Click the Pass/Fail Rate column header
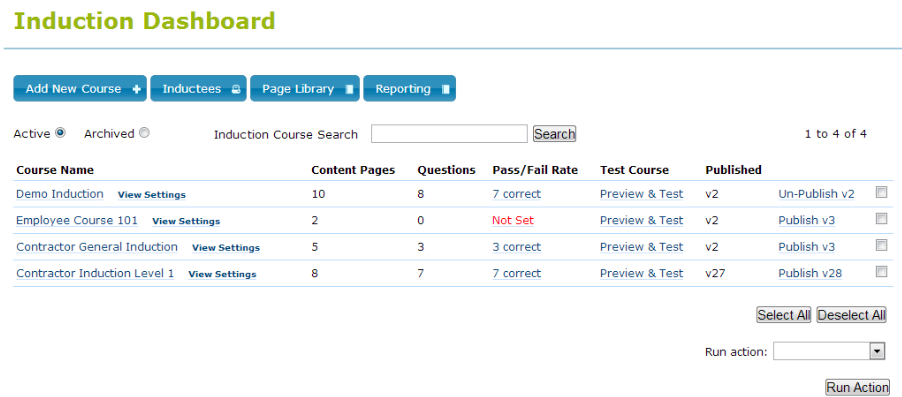The height and width of the screenshot is (397, 902). [535, 170]
